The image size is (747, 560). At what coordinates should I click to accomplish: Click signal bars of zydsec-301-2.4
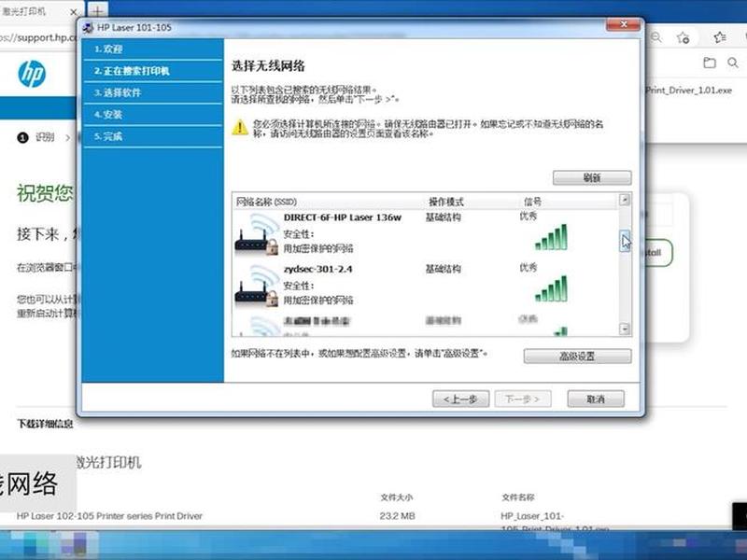pos(551,288)
